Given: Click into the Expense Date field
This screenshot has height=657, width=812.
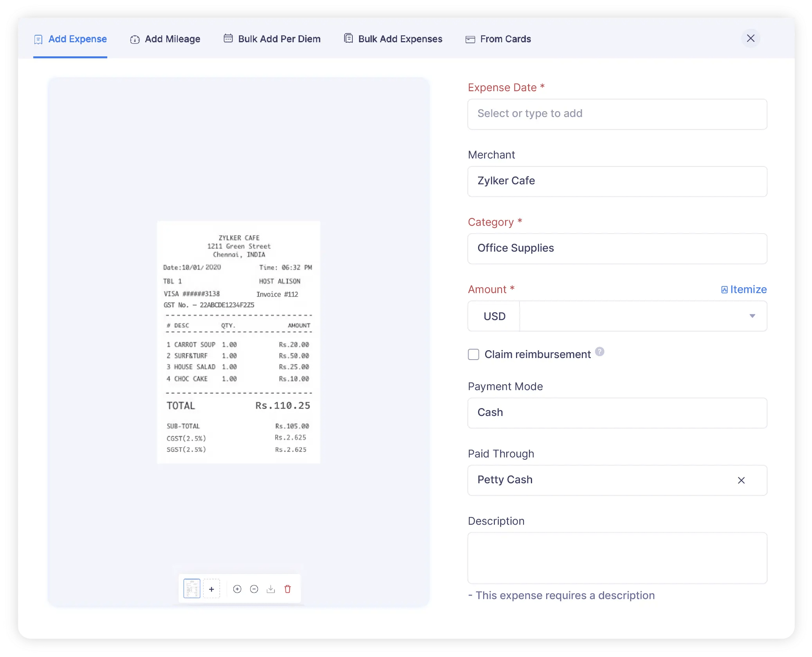Looking at the screenshot, I should click(x=617, y=114).
